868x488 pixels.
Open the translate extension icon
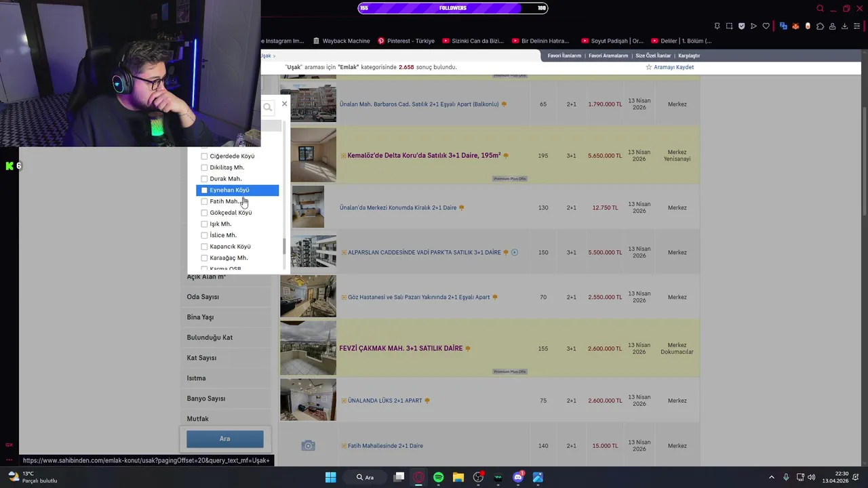[x=783, y=26]
